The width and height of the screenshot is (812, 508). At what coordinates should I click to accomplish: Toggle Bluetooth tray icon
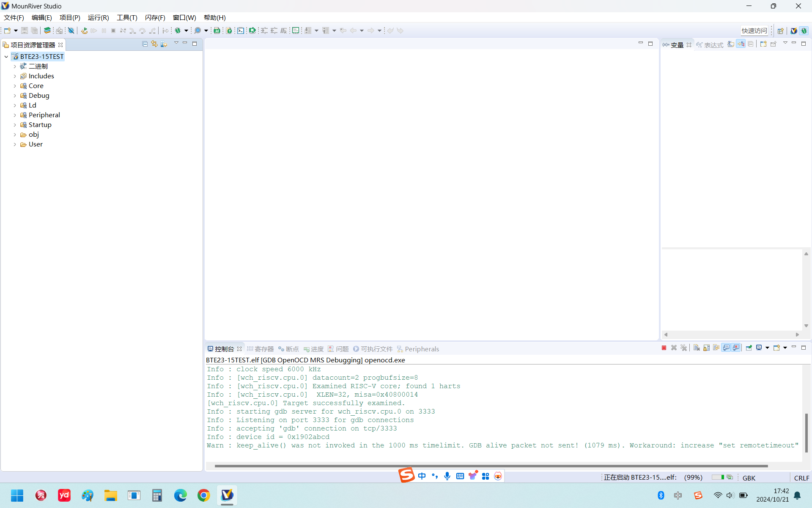(x=661, y=495)
